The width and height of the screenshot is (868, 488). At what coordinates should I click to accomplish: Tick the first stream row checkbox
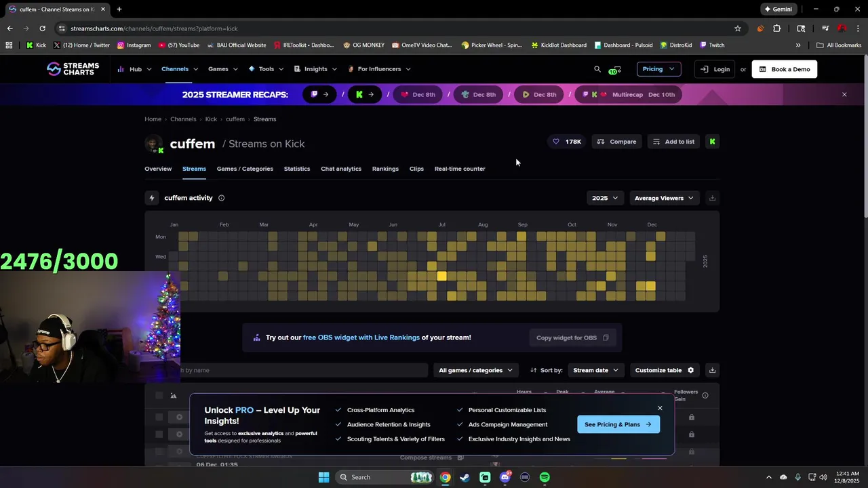[159, 417]
